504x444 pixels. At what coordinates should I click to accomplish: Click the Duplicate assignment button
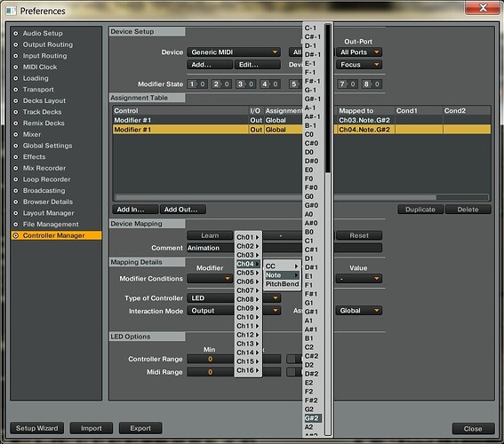[420, 210]
